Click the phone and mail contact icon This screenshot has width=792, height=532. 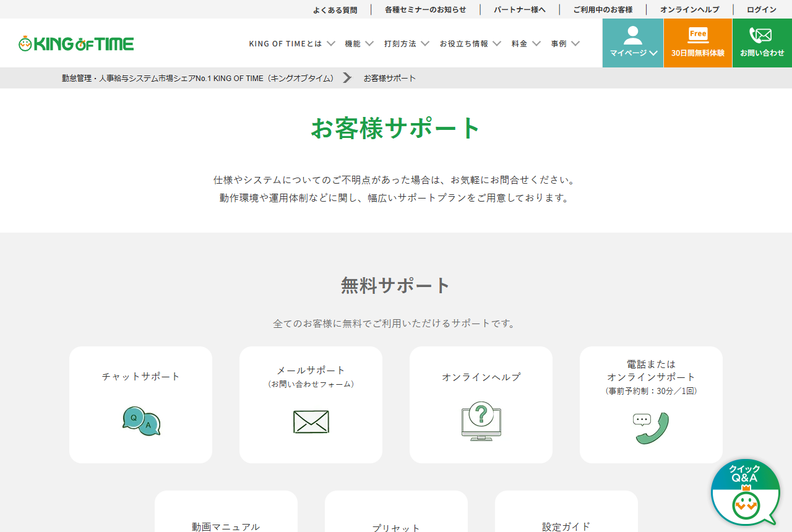[760, 35]
